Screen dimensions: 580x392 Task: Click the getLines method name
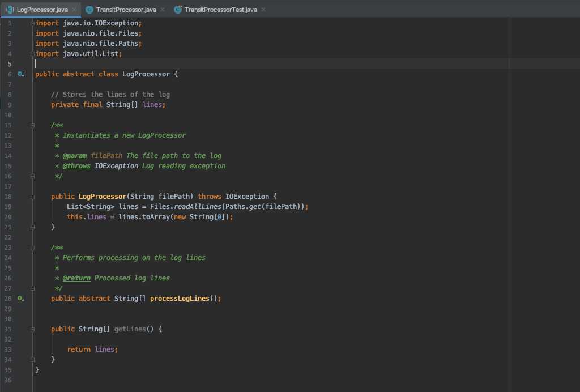tap(130, 329)
